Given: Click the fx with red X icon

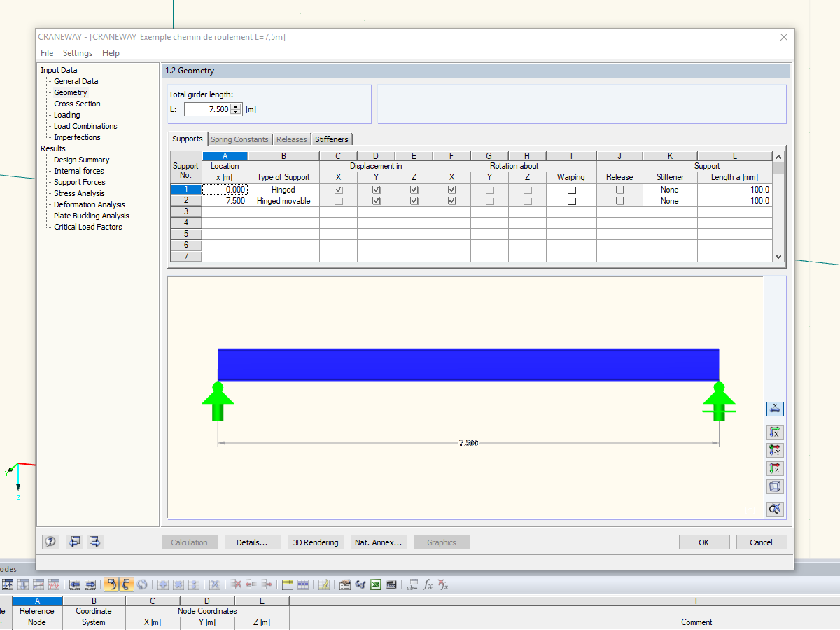Looking at the screenshot, I should point(443,584).
